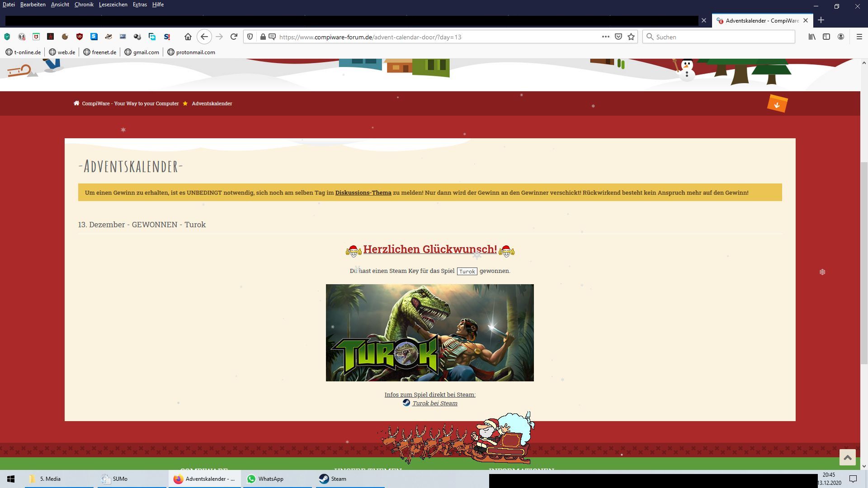Open web.de bookmark

click(x=62, y=52)
